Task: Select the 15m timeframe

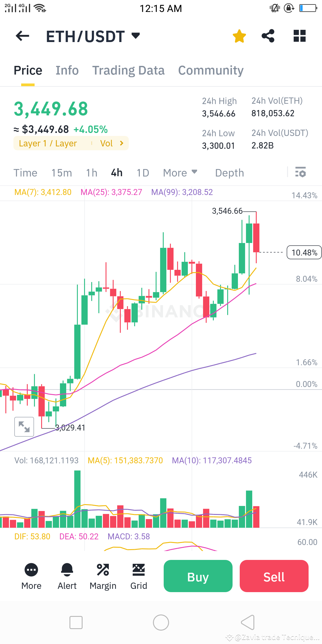Action: [x=61, y=172]
